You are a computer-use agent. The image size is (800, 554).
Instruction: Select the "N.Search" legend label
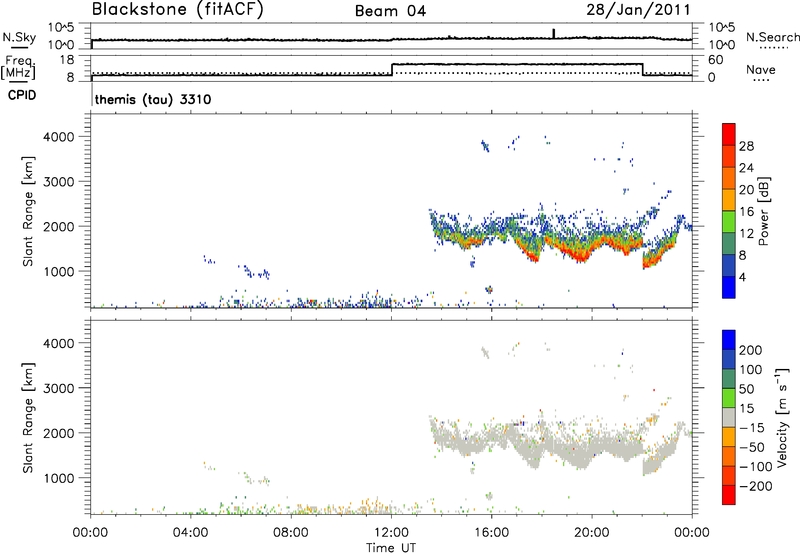click(x=772, y=37)
